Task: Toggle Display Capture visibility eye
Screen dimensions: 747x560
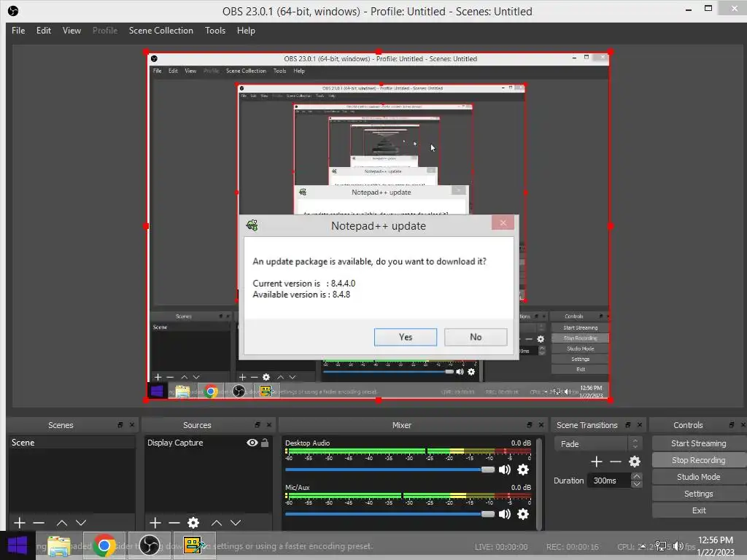Action: (x=252, y=443)
